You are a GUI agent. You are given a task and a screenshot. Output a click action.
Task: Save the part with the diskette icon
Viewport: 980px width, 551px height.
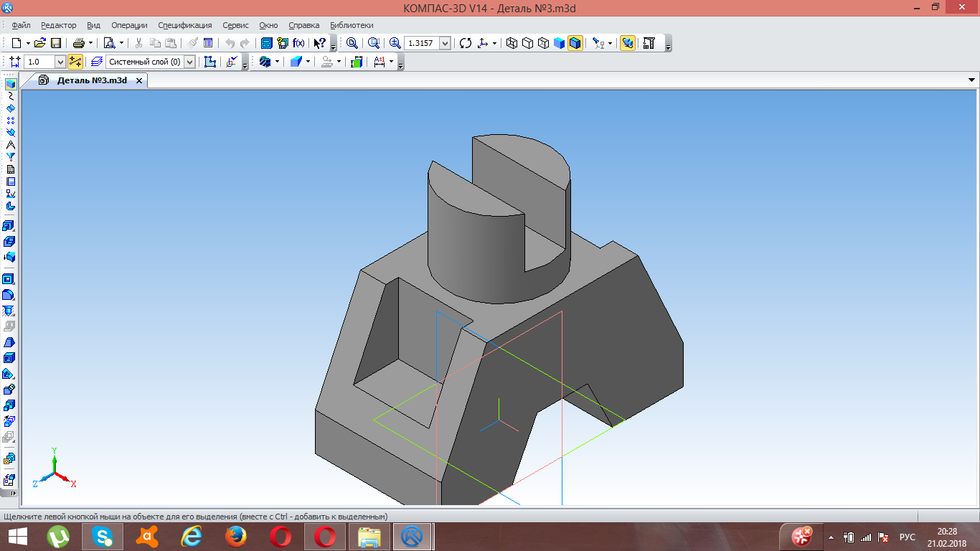coord(56,43)
